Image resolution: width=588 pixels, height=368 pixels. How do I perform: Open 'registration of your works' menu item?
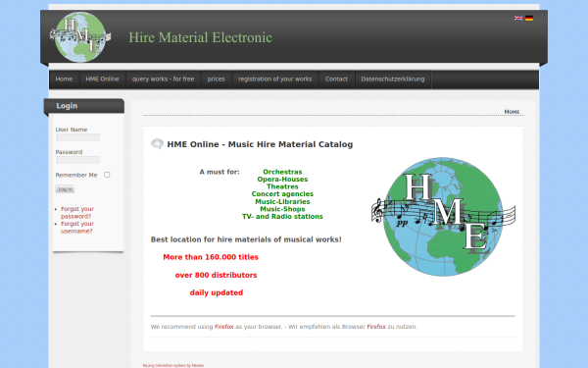point(274,79)
